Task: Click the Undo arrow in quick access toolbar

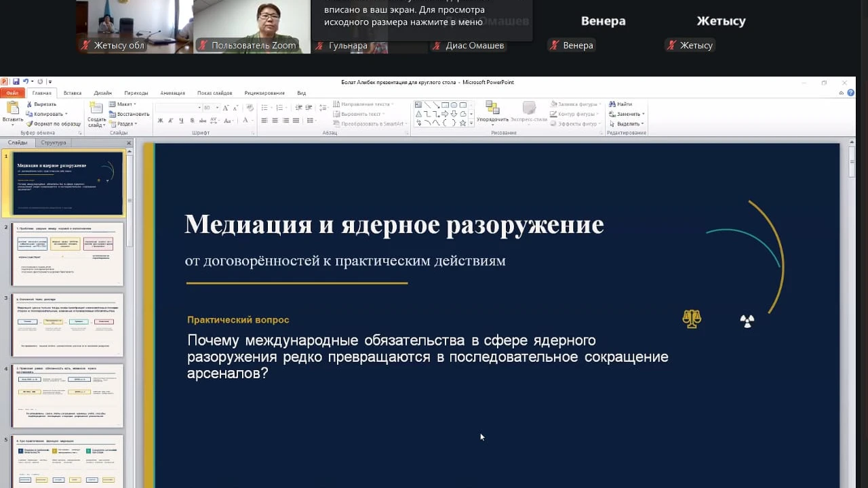Action: point(26,81)
